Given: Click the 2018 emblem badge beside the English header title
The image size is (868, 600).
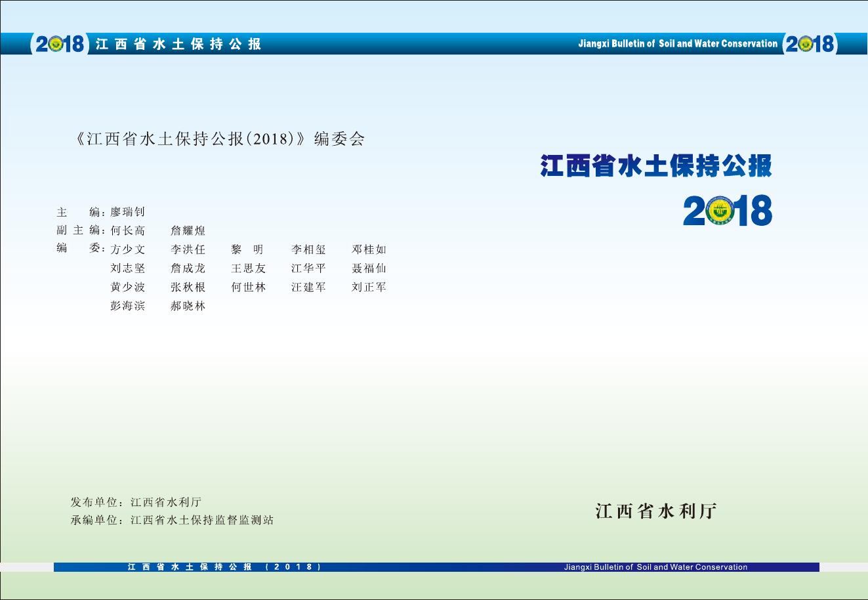Looking at the screenshot, I should point(810,44).
